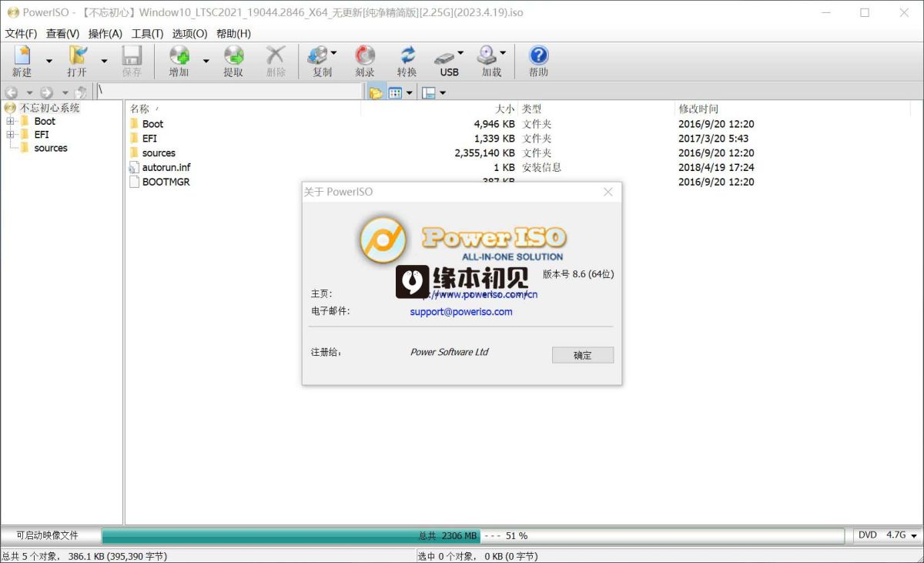Click the file list view mode icon
The image size is (924, 563).
[395, 92]
